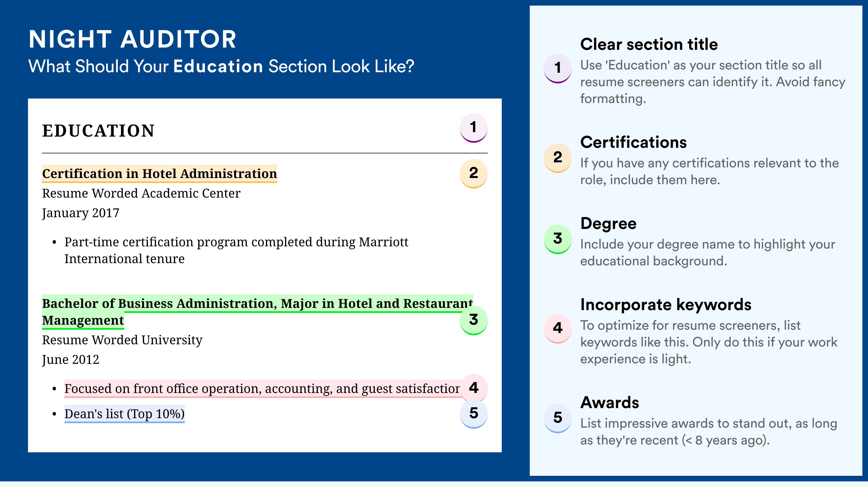
Task: Select badge 3 next to Degree tip
Action: (558, 239)
